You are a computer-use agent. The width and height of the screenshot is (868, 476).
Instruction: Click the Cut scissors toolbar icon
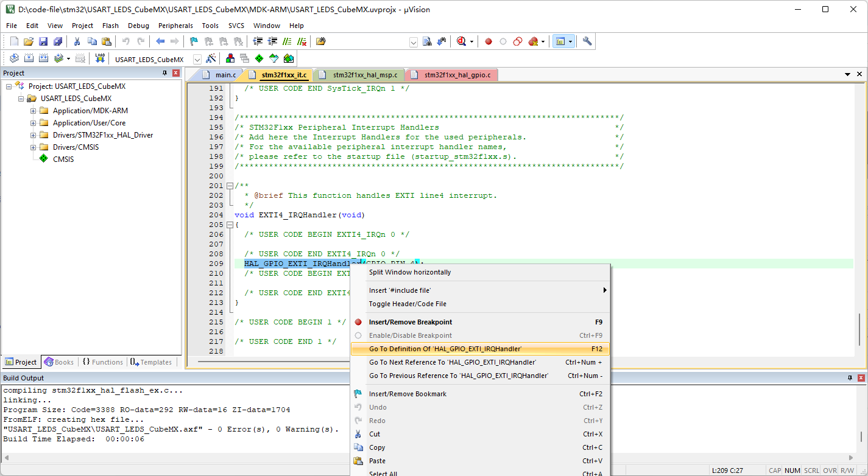coord(77,41)
